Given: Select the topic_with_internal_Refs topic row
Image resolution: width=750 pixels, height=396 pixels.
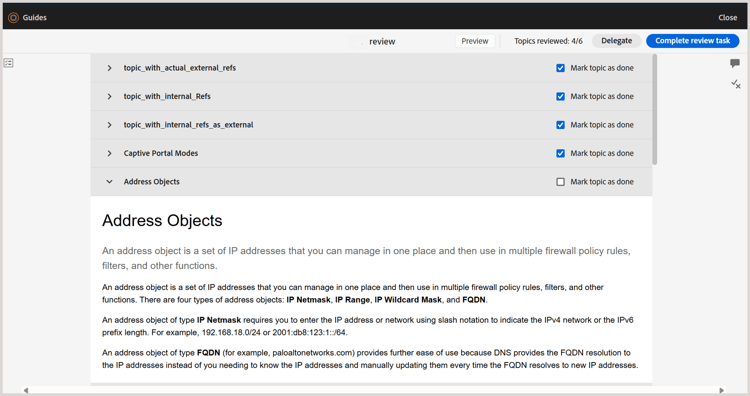Looking at the screenshot, I should (x=371, y=97).
